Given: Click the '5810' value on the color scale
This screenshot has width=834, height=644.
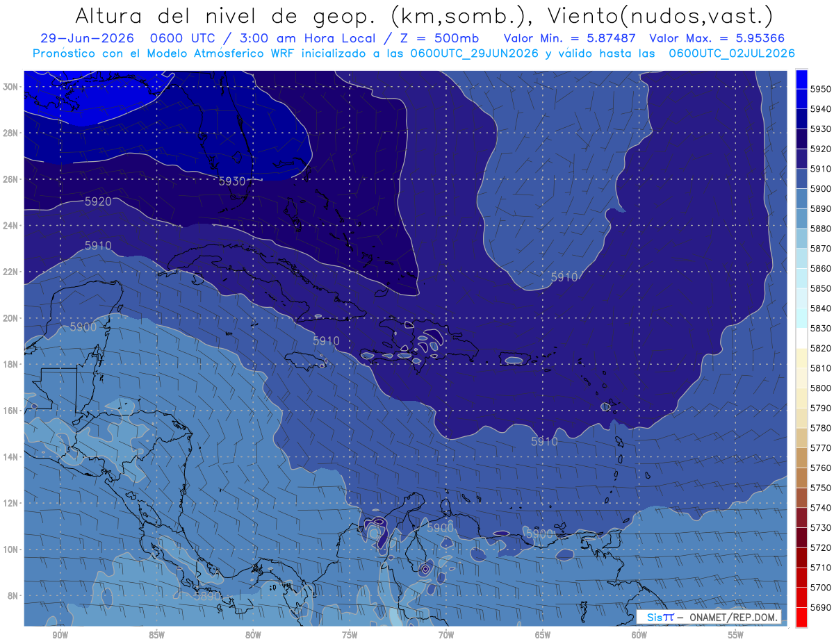Looking at the screenshot, I should pos(821,368).
